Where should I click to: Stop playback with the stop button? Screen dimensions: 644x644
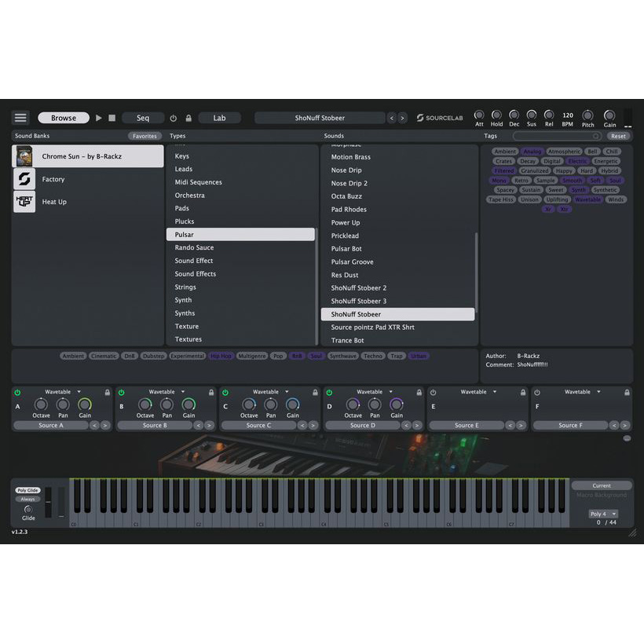tap(112, 118)
